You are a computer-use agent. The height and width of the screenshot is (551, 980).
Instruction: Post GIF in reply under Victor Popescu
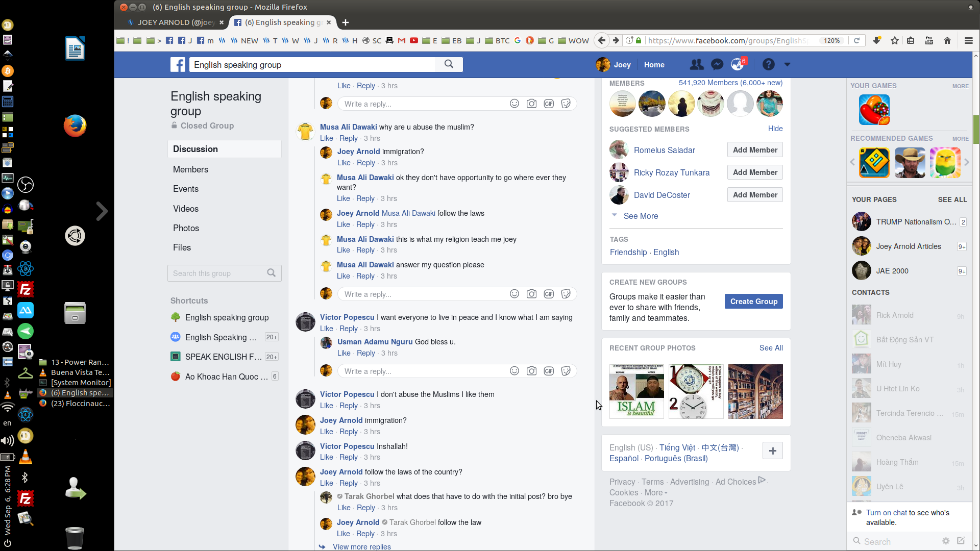[549, 371]
